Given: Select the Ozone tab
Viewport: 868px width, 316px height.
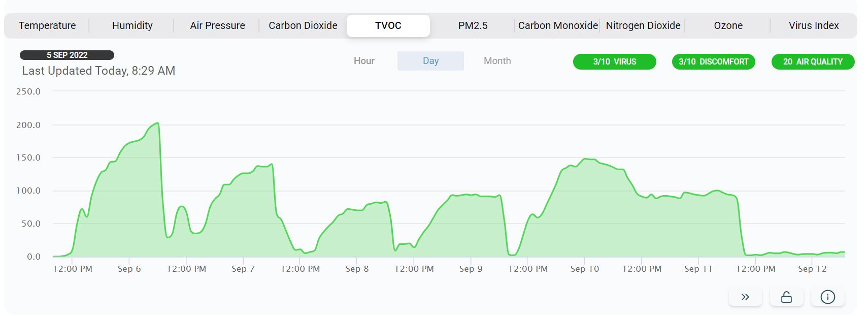Looking at the screenshot, I should [x=728, y=25].
